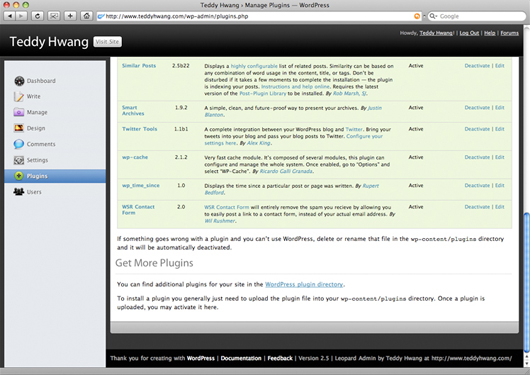Open the Documentation footer link
Viewport: 530px width, 375px height.
click(241, 358)
